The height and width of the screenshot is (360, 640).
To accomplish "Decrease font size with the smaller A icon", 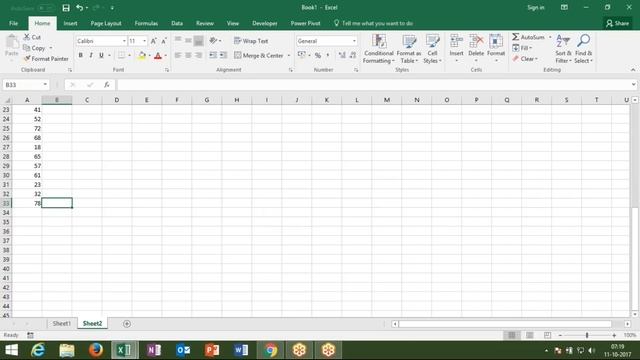I will pyautogui.click(x=164, y=41).
